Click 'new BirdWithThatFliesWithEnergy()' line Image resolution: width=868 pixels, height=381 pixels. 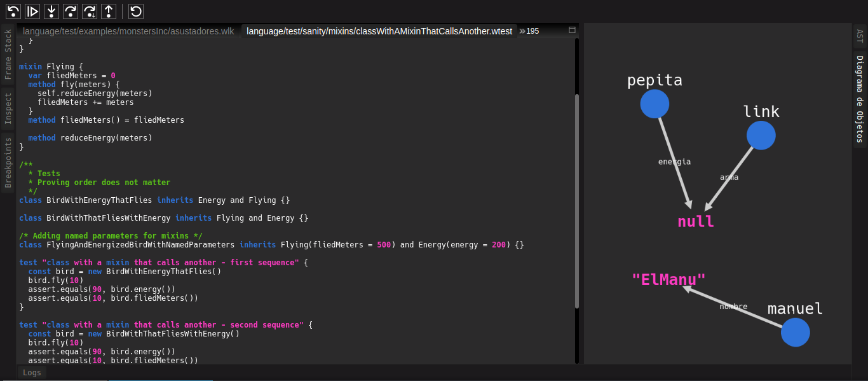click(x=134, y=333)
